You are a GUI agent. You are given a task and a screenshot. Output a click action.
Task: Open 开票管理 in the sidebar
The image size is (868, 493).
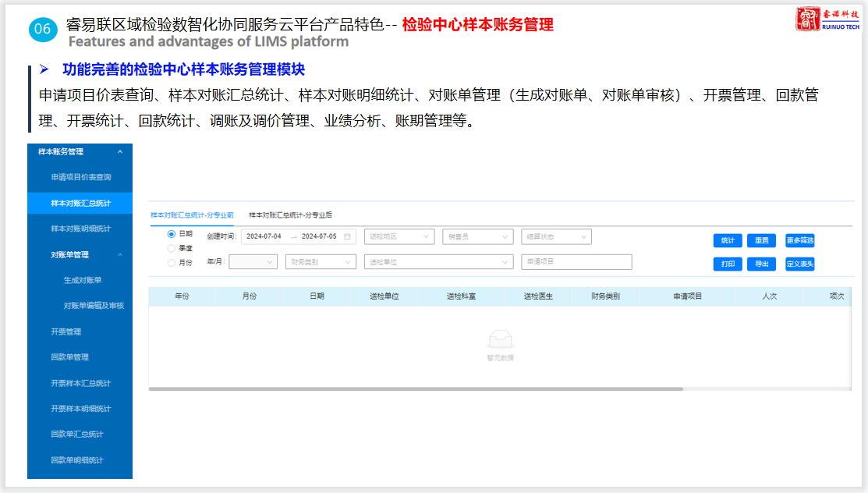tap(66, 332)
